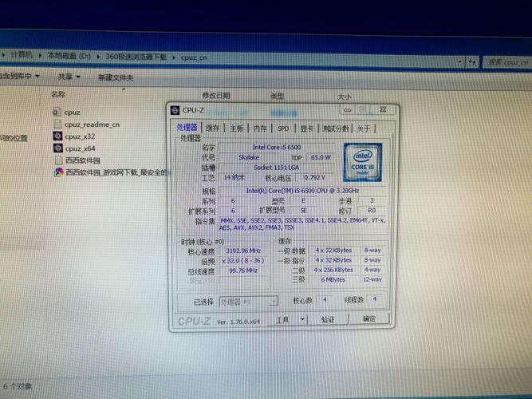The height and width of the screenshot is (399, 532).
Task: Sort by the 名称 column header
Action: (x=58, y=94)
